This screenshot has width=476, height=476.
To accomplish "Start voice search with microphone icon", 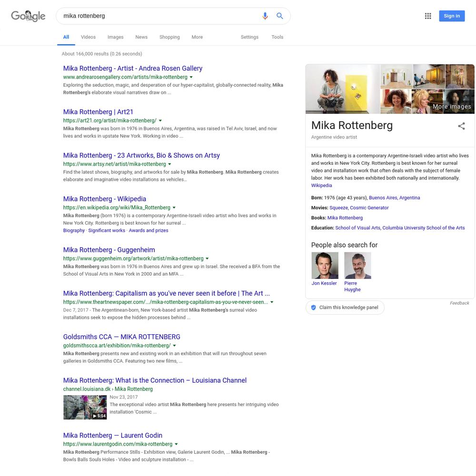I will tap(265, 16).
